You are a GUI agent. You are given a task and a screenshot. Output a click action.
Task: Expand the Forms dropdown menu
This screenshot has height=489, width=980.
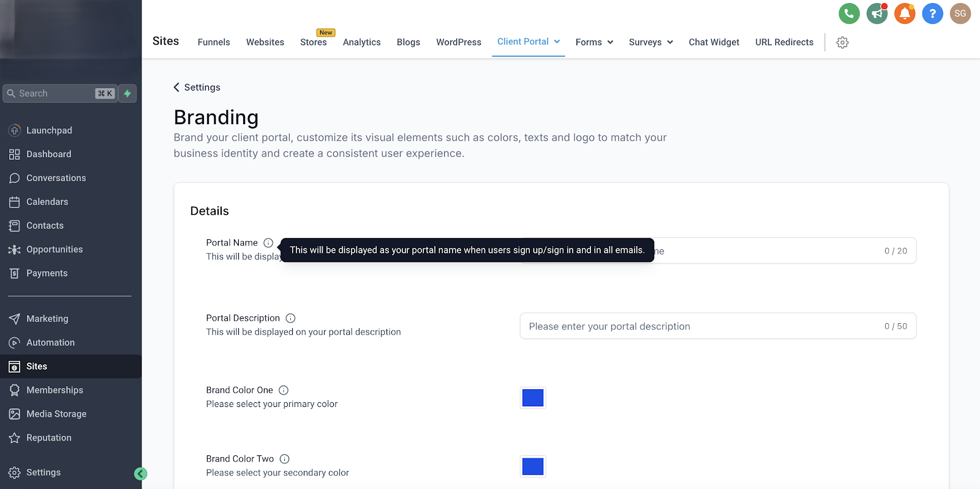pyautogui.click(x=594, y=42)
